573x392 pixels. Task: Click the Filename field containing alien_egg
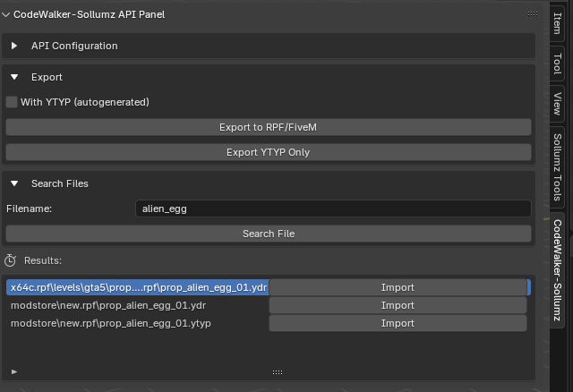[x=333, y=209]
